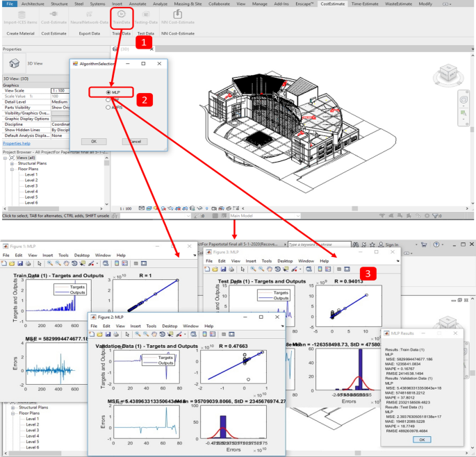Viewport: 476px width, 457px height.
Task: Select the ANFIS radio button
Action: (x=108, y=107)
